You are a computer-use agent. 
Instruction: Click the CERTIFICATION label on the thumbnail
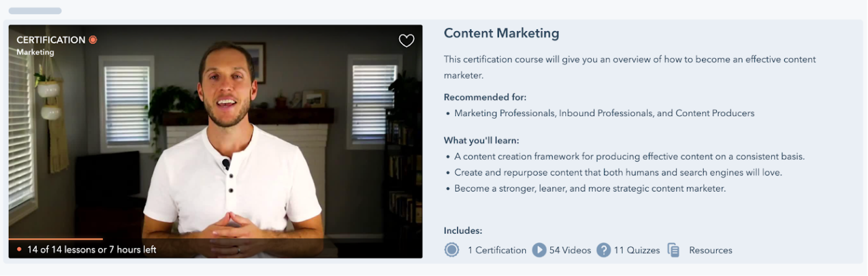pos(51,40)
